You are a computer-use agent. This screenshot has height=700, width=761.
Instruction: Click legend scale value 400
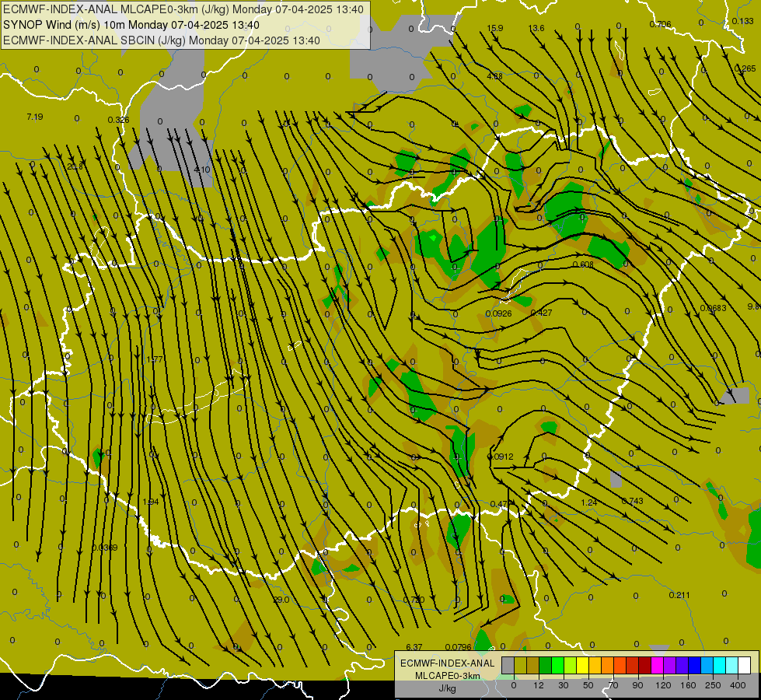(738, 685)
